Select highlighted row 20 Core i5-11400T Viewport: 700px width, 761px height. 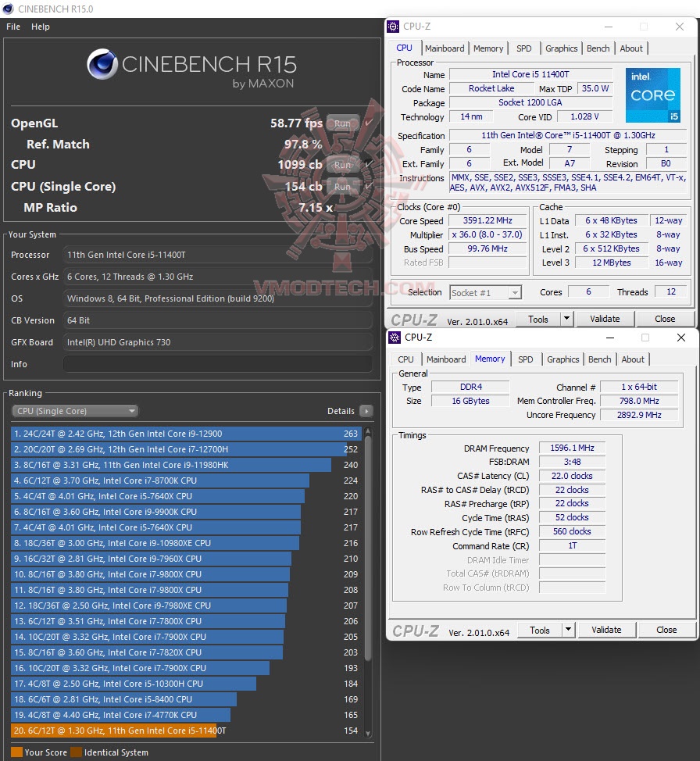pyautogui.click(x=185, y=731)
